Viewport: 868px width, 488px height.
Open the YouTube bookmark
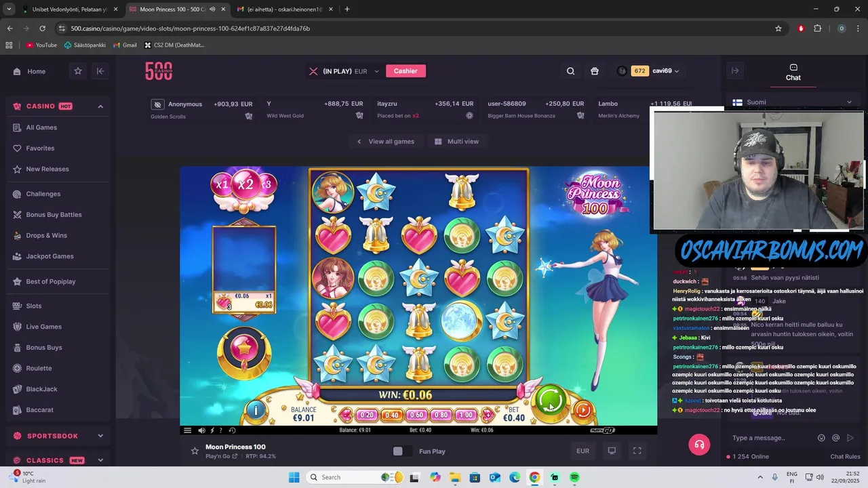click(x=41, y=45)
